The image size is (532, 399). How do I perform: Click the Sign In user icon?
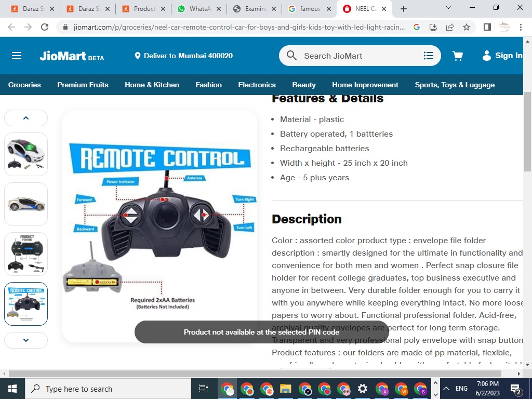[x=486, y=56]
